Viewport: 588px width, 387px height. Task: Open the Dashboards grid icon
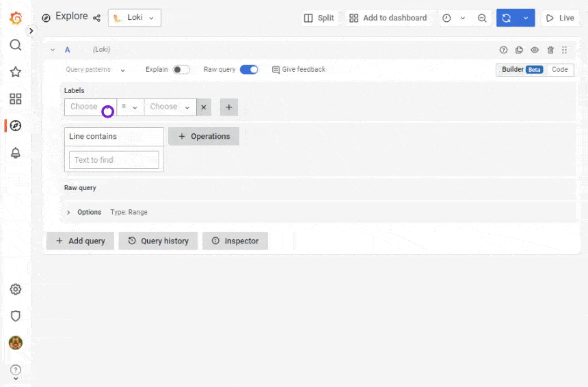(x=15, y=98)
